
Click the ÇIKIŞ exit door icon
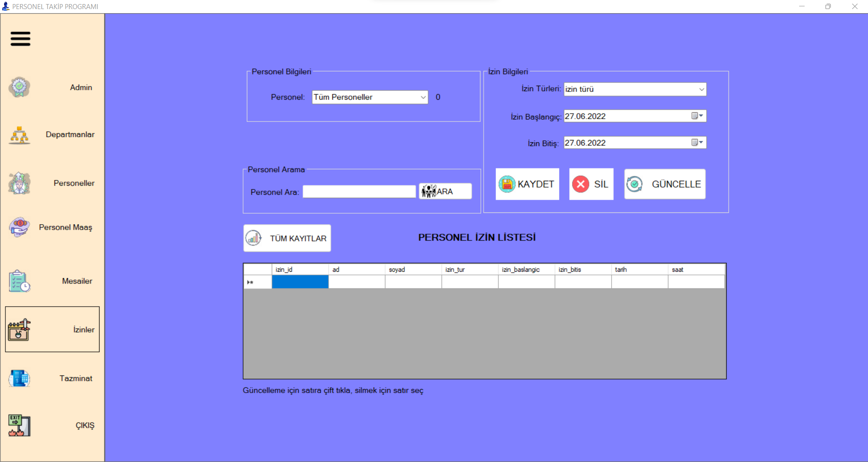[19, 425]
